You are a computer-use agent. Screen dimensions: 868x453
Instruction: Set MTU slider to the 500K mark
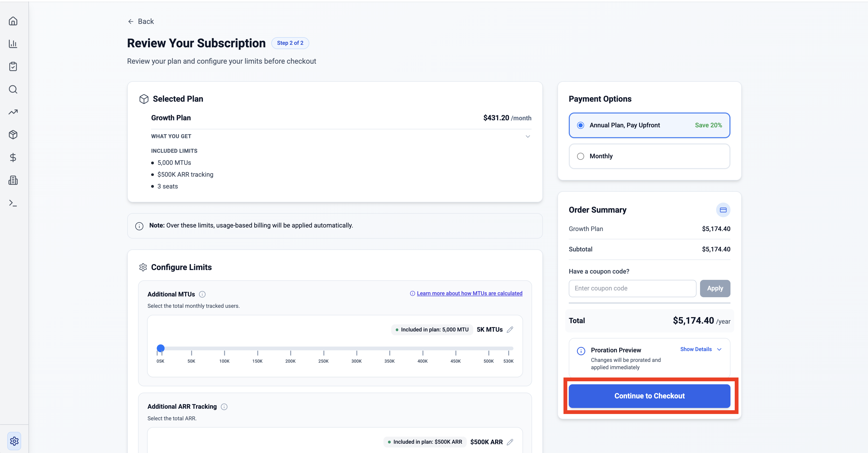click(489, 349)
